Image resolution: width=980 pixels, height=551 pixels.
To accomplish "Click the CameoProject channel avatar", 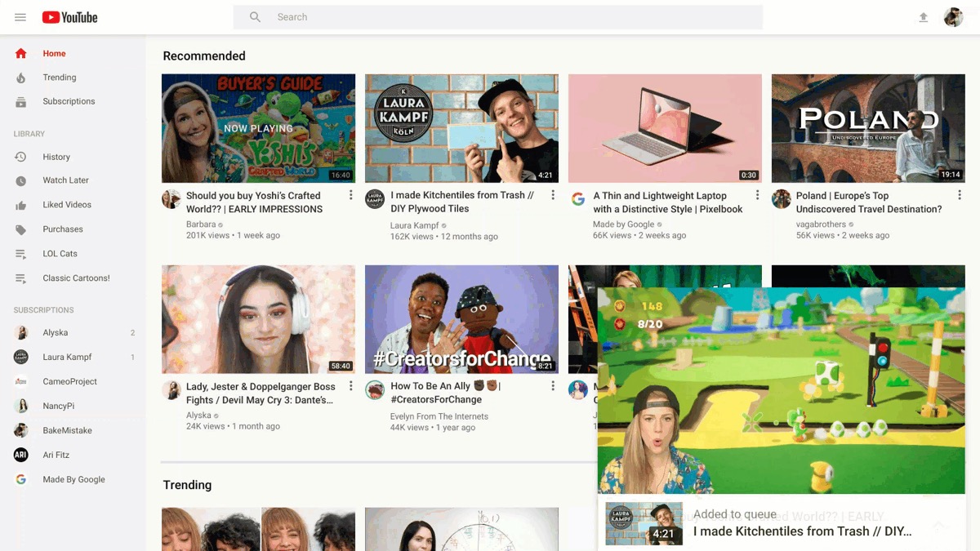I will click(21, 382).
